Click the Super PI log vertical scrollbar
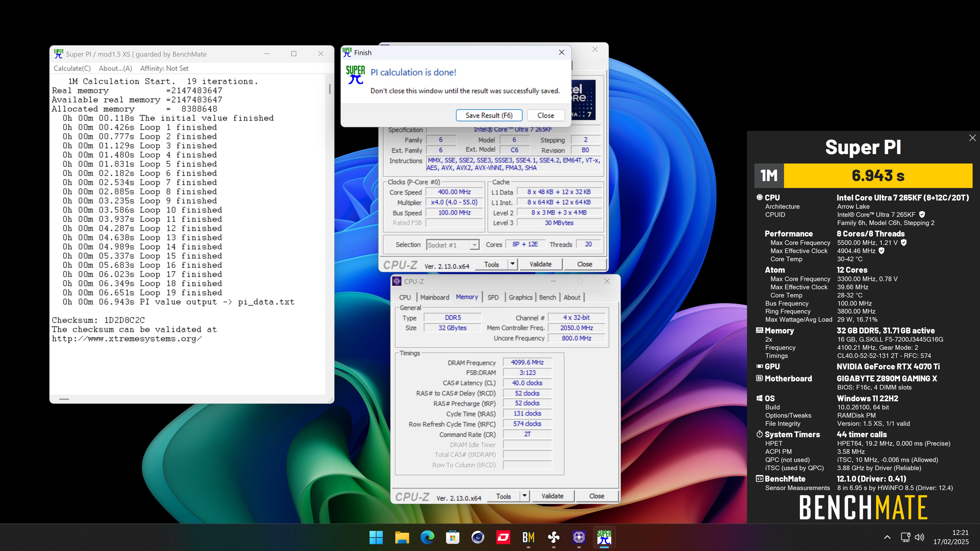This screenshot has height=551, width=980. [x=329, y=234]
